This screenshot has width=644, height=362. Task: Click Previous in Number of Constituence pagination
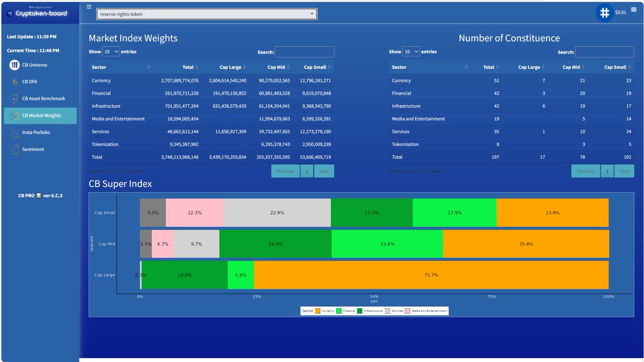tap(586, 171)
